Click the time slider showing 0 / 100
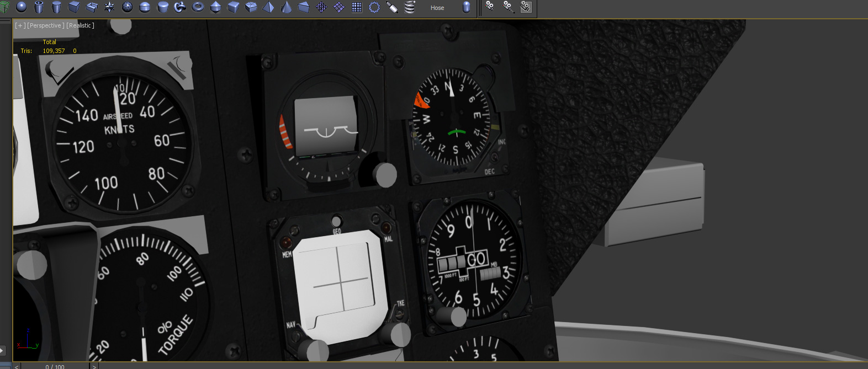 coord(55,366)
